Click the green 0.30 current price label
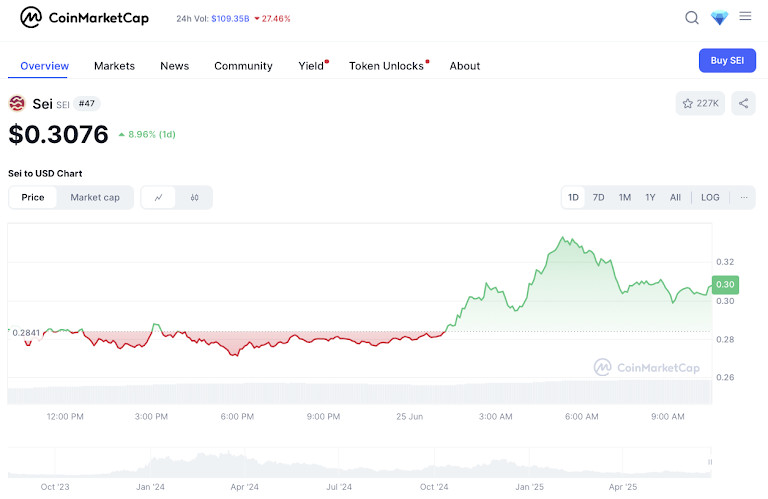The width and height of the screenshot is (768, 499). tap(725, 285)
